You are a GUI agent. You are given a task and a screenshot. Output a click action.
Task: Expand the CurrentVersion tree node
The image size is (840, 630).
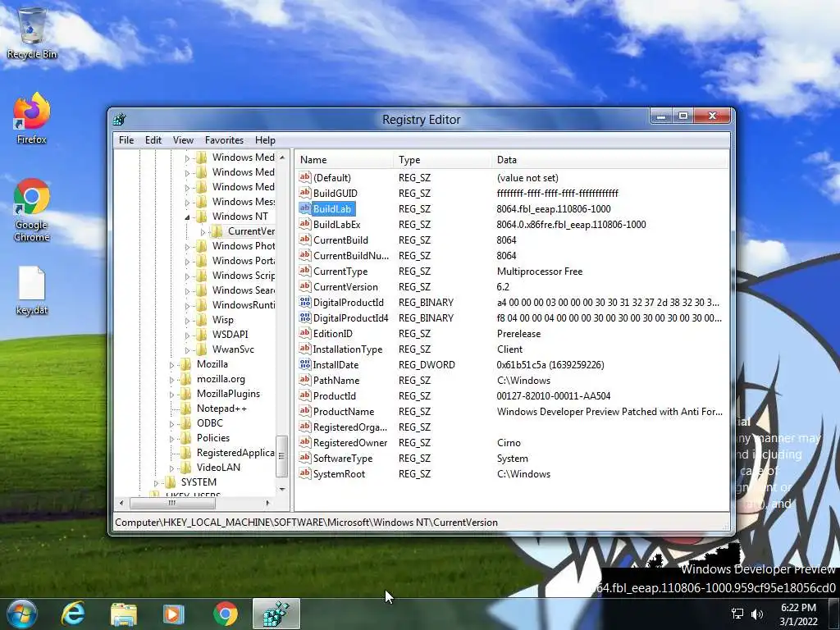203,232
